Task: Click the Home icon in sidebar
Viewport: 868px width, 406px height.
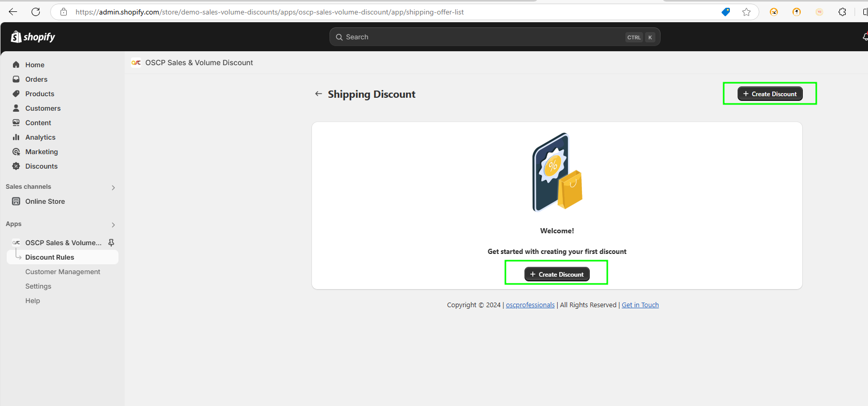Action: pos(16,65)
